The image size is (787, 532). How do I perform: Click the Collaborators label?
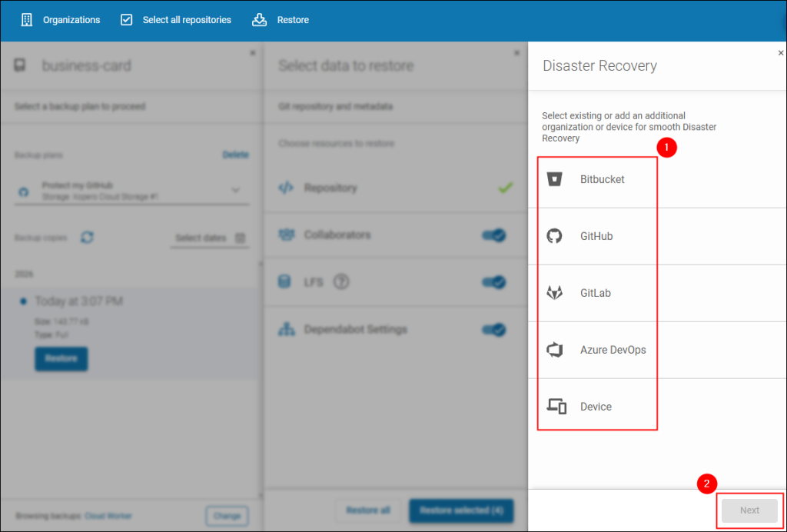[x=337, y=235]
